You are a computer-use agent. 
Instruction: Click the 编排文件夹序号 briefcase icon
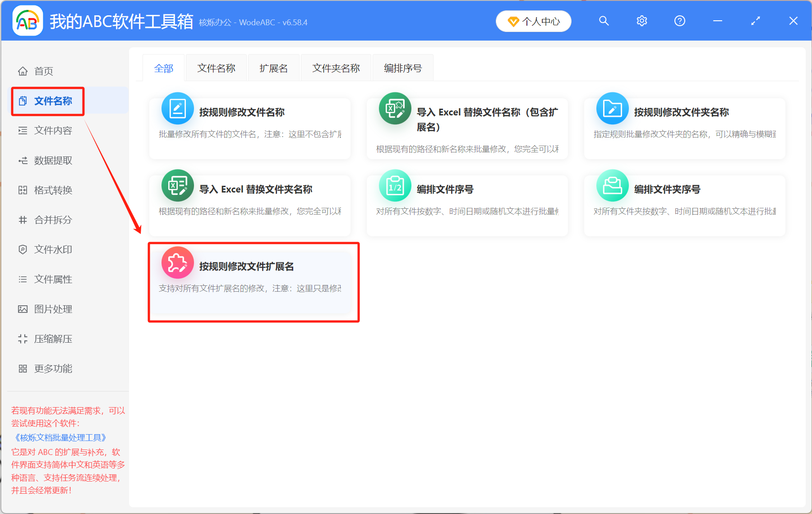point(612,185)
